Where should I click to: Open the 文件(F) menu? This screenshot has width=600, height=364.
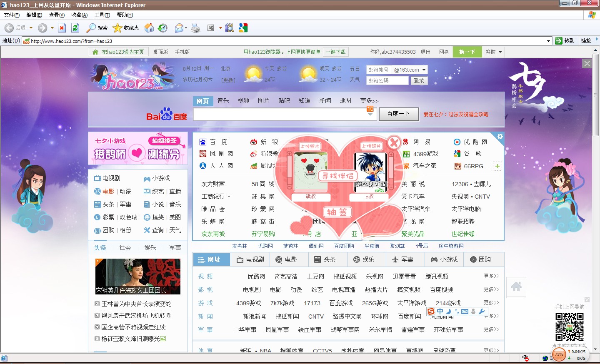[12, 15]
